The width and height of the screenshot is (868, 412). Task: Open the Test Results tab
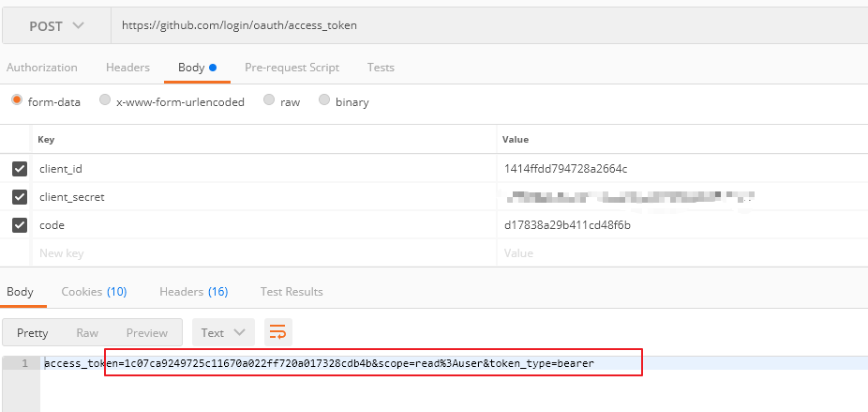[x=292, y=292]
